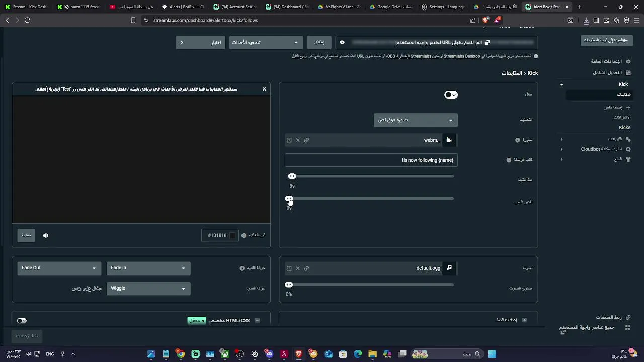The width and height of the screenshot is (644, 362).
Task: Open the events filter dropdown
Action: click(x=266, y=42)
